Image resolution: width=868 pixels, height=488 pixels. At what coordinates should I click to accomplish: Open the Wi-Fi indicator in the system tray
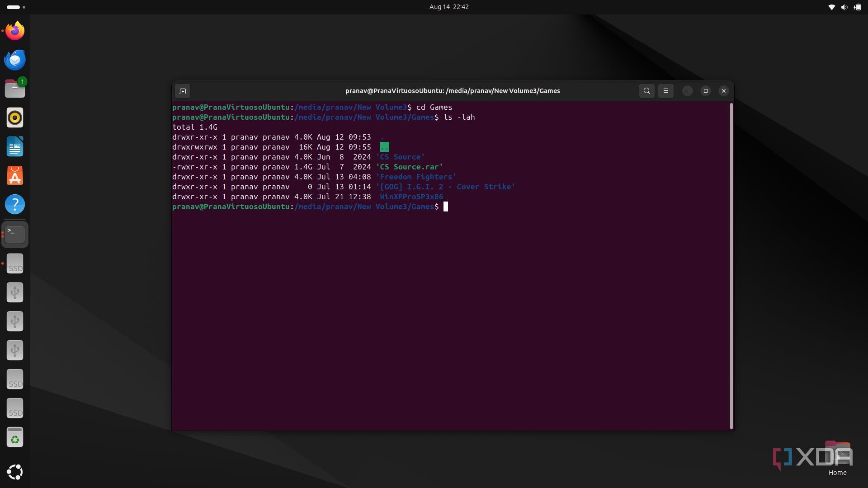coord(831,7)
